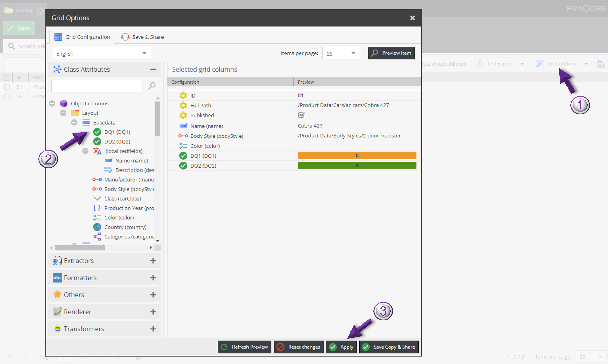The image size is (608, 364).
Task: Select the ac cars background tab
Action: click(x=24, y=11)
